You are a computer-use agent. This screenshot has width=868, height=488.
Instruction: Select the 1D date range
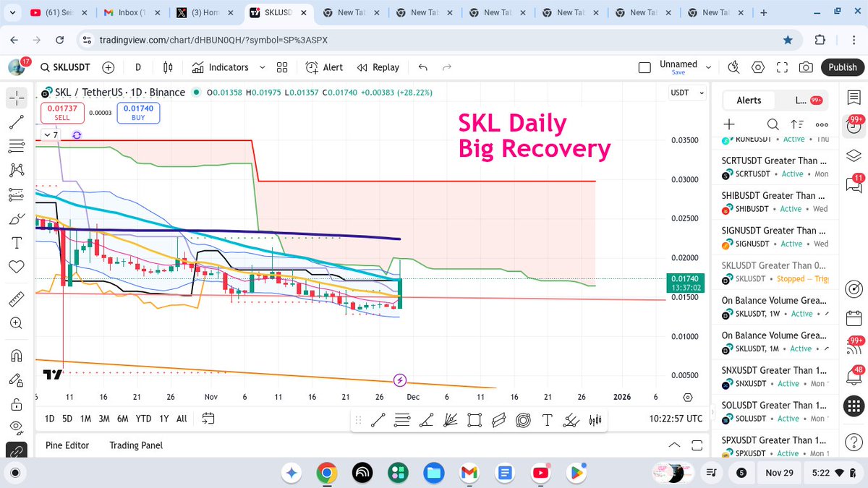49,418
